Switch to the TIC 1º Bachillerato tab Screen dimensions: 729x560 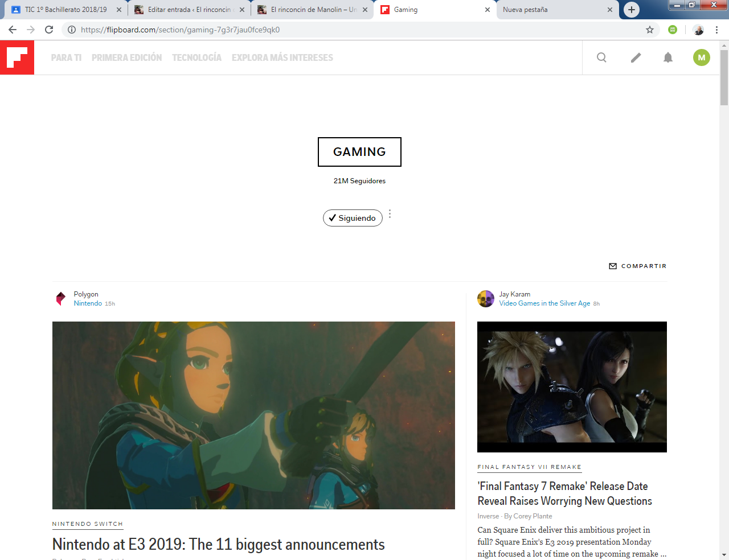pyautogui.click(x=65, y=10)
